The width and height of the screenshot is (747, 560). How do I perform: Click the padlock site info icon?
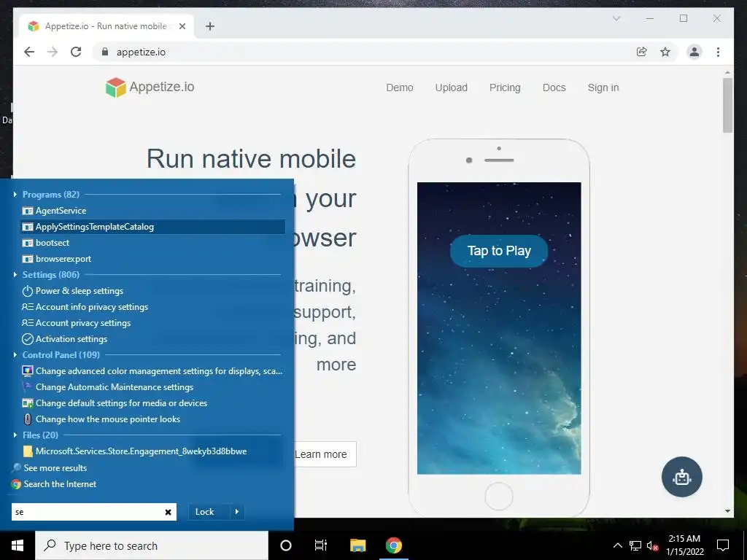click(x=105, y=52)
